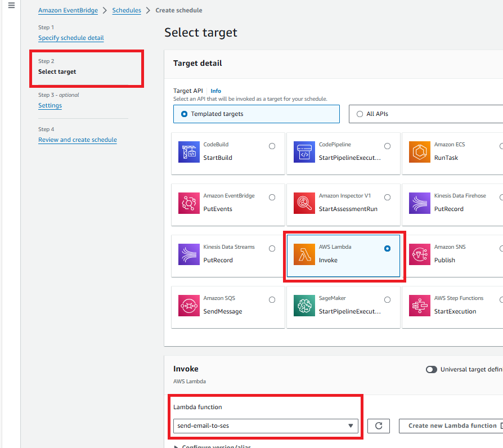
Task: Click the Amazon EventBridge PutEvents icon
Action: (189, 203)
